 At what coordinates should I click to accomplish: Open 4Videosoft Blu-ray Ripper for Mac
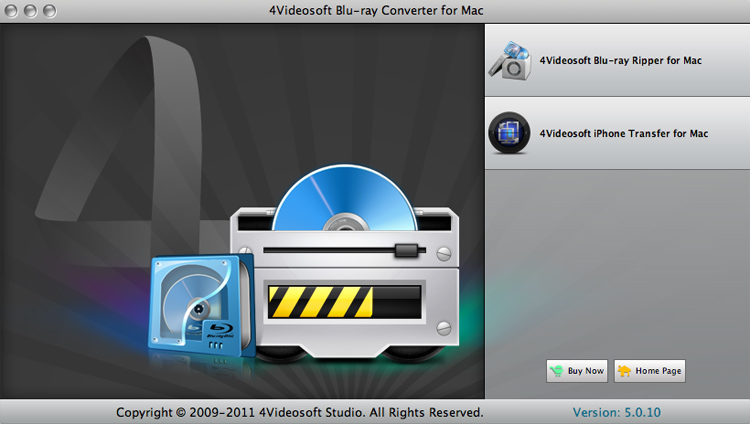click(618, 60)
